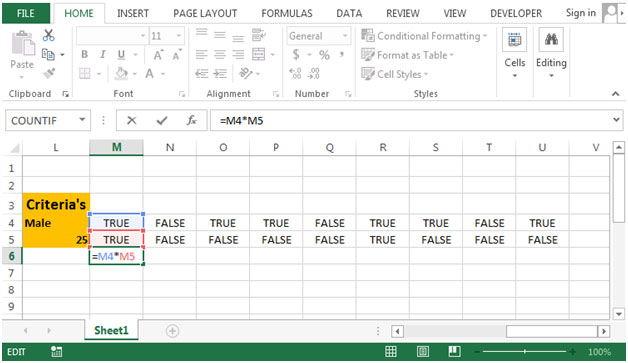
Task: Apply the Percent Style format icon
Action: coord(324,54)
